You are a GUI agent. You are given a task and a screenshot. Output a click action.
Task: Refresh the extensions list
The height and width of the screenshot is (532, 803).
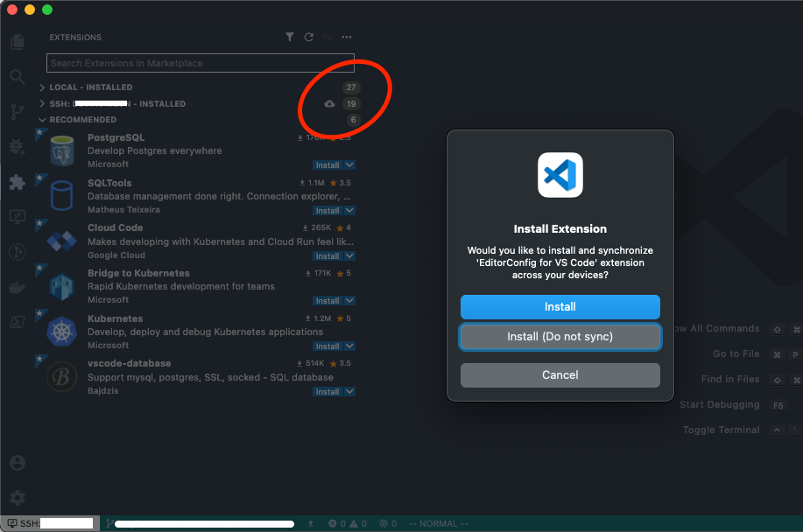308,37
